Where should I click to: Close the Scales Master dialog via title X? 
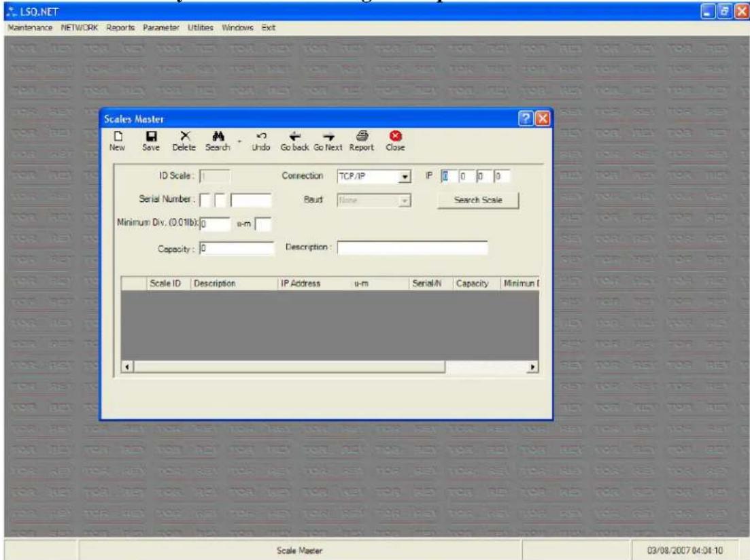[542, 119]
